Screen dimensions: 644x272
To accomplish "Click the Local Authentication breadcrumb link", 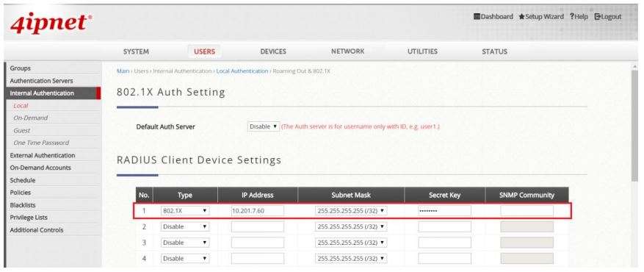I will [x=242, y=71].
